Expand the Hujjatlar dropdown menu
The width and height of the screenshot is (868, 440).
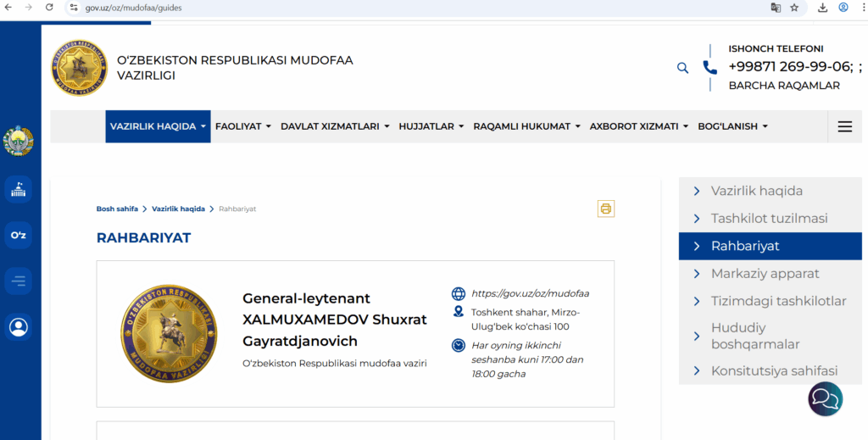[x=431, y=126]
